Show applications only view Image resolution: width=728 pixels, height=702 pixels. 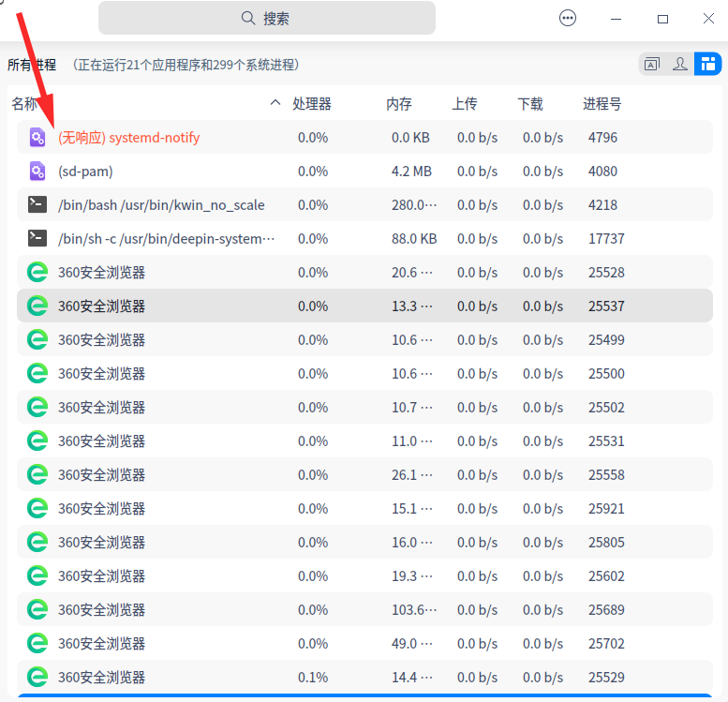(x=652, y=64)
